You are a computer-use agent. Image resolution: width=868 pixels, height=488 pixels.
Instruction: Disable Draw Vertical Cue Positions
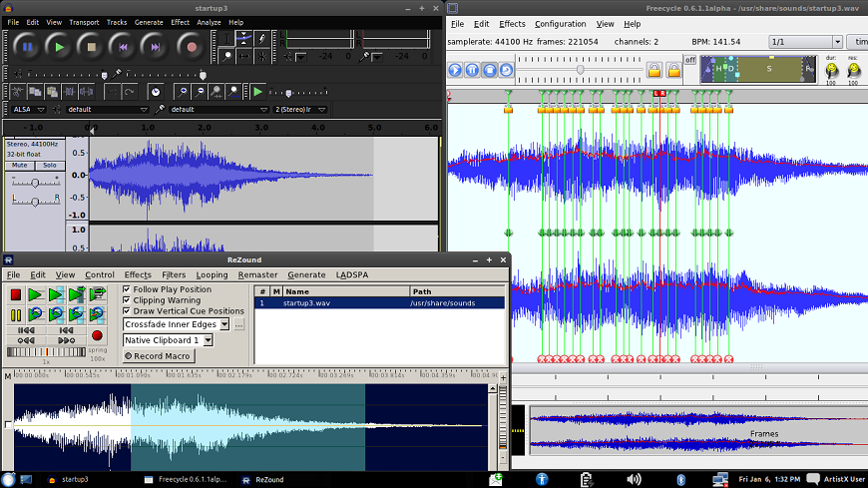point(127,311)
